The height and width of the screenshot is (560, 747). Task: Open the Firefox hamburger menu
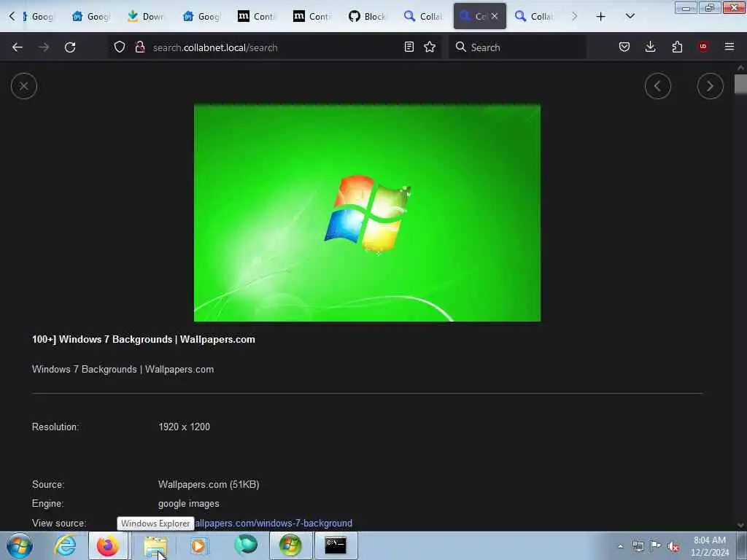(729, 47)
